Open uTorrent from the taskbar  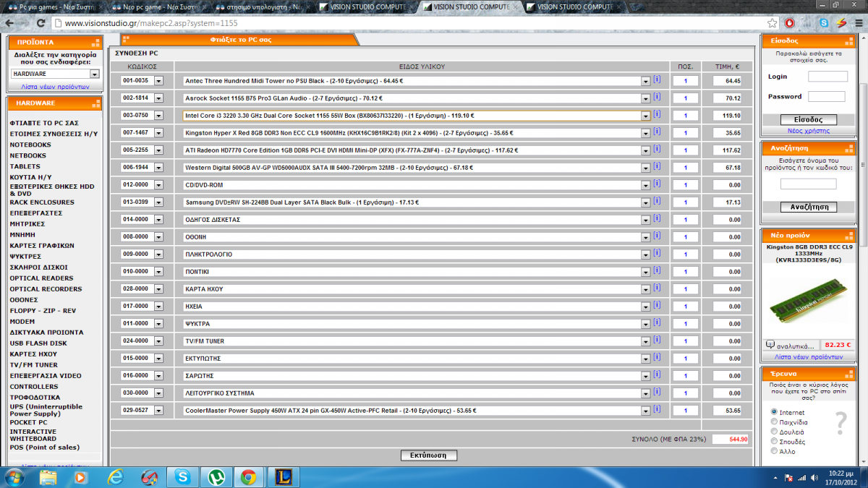(x=215, y=477)
